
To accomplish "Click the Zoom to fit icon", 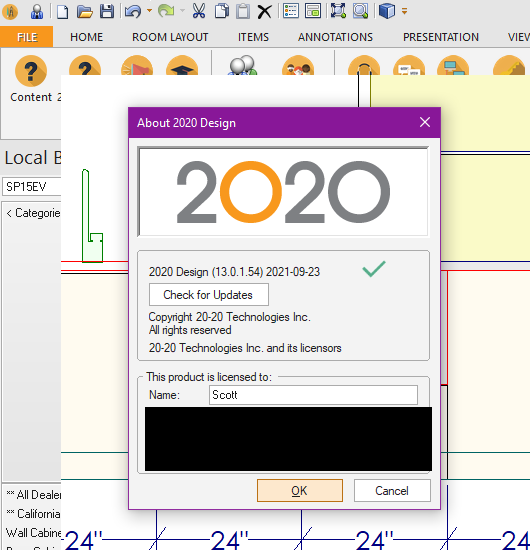I will coord(338,11).
